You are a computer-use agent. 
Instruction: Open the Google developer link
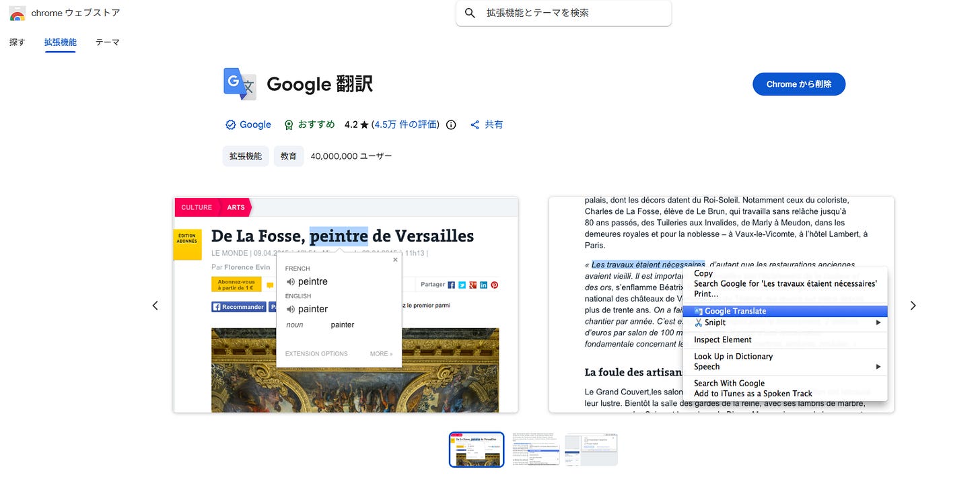click(x=255, y=125)
